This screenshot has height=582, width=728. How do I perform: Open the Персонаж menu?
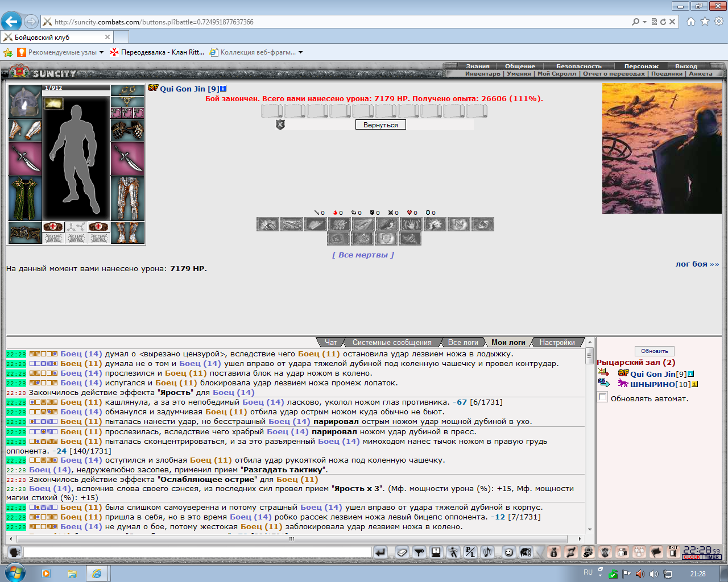(641, 66)
